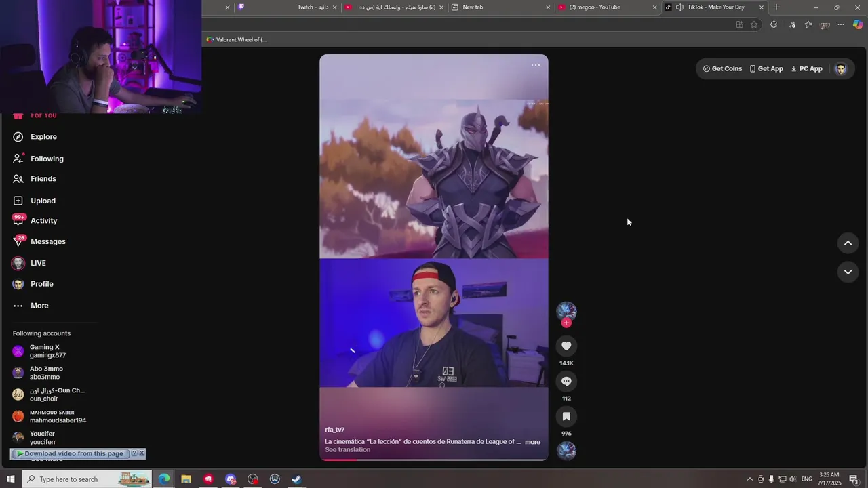The image size is (868, 488).
Task: Open the Abo 3mmo following account
Action: coord(38,373)
